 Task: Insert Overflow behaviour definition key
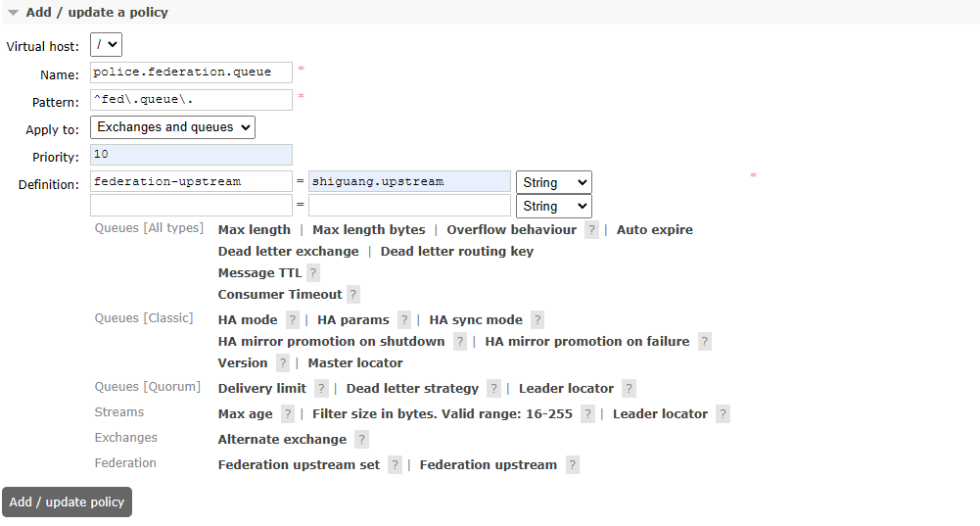511,229
